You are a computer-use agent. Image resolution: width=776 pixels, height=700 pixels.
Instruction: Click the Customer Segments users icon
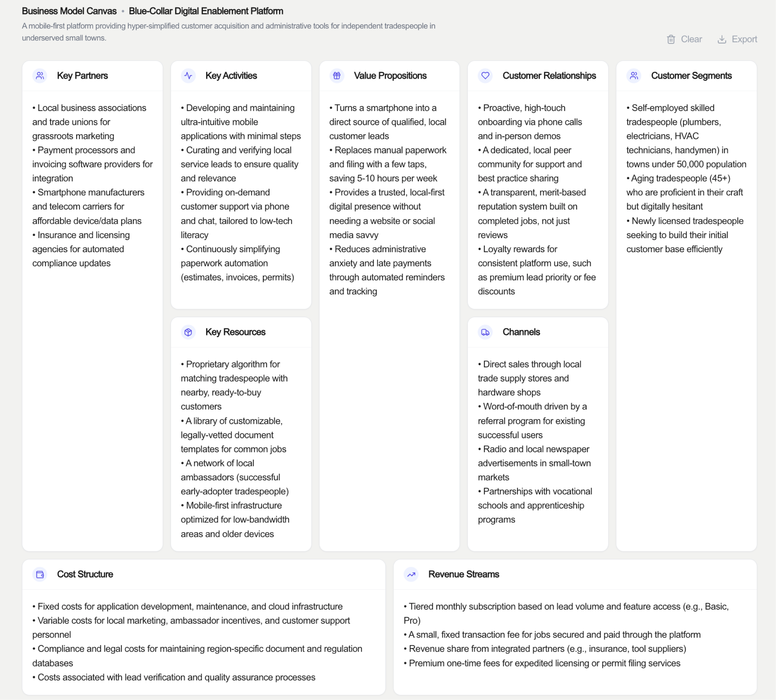pyautogui.click(x=634, y=76)
